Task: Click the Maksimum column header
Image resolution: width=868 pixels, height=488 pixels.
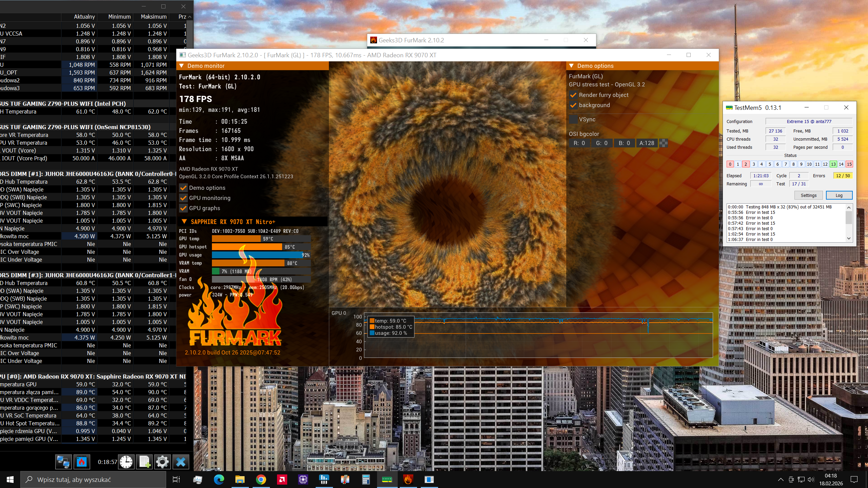Action: [x=153, y=17]
